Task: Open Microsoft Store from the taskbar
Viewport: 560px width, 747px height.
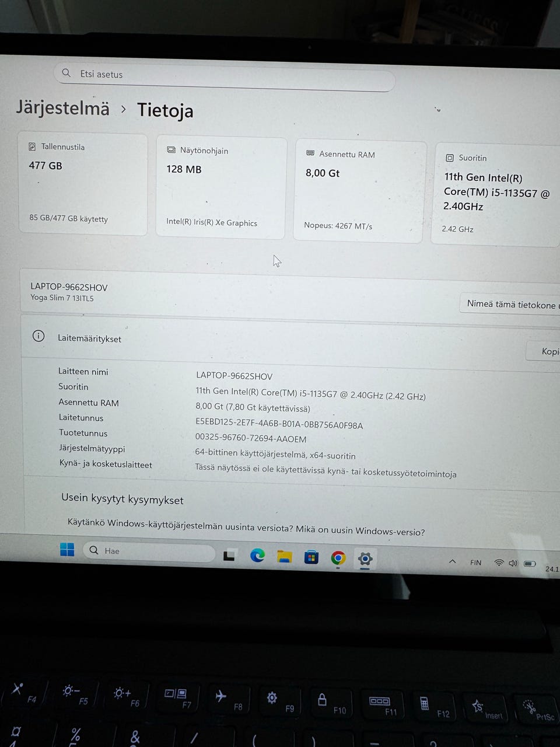Action: pyautogui.click(x=311, y=558)
